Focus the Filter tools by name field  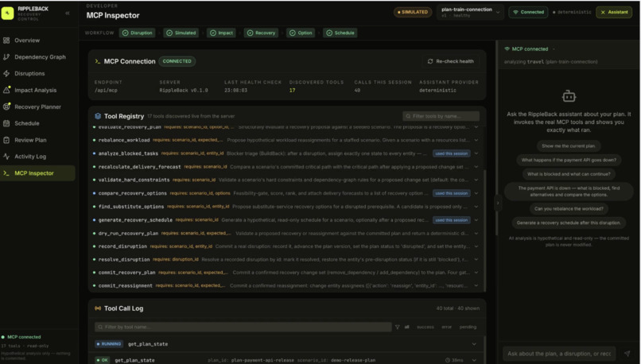pos(441,116)
